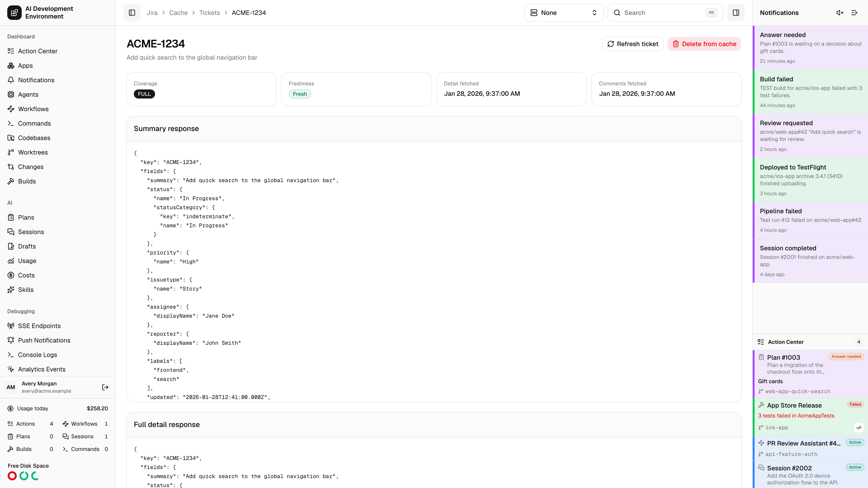Click the Action Center panel header
Viewport: 868px width, 488px height.
[x=810, y=342]
